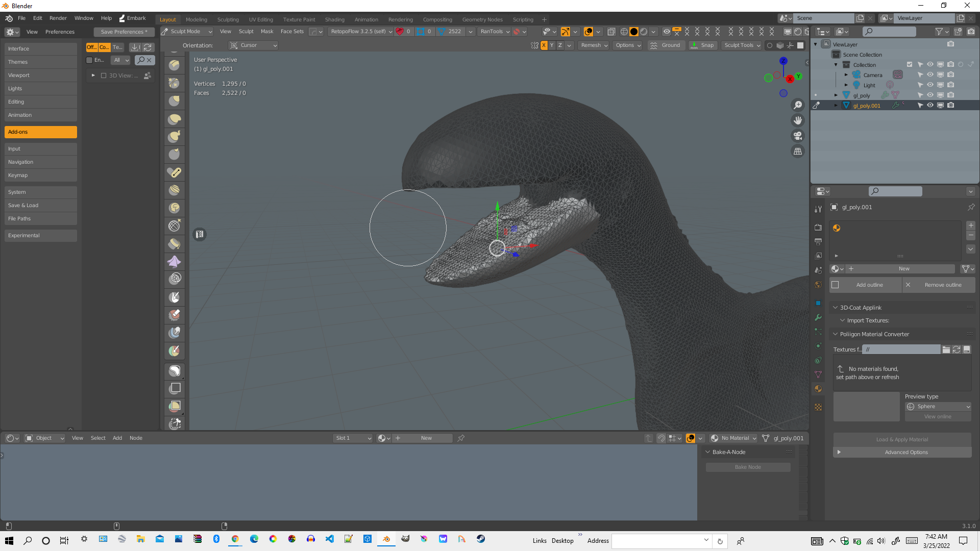Screen dimensions: 980x551
Task: Expand Advanced Options disclosure triangle
Action: point(839,453)
